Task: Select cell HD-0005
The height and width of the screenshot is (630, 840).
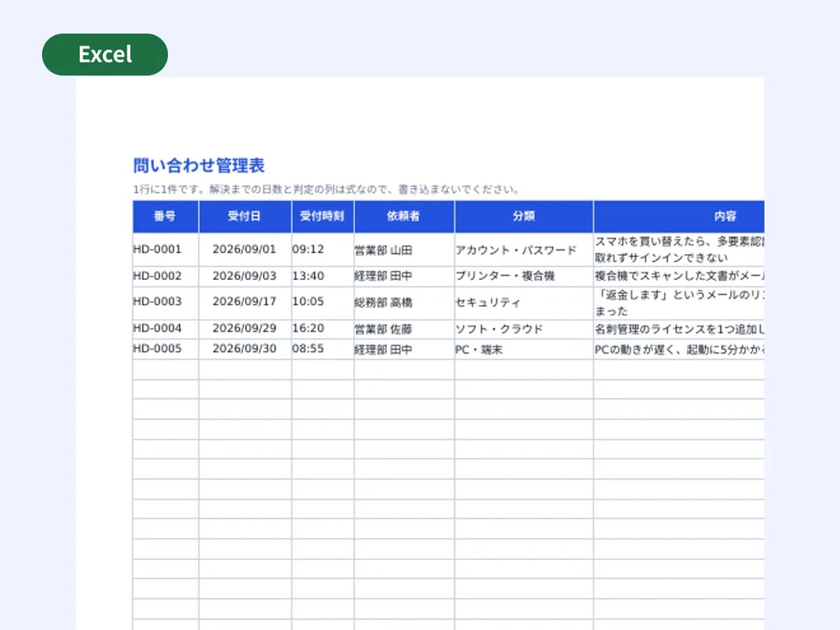Action: coord(165,349)
